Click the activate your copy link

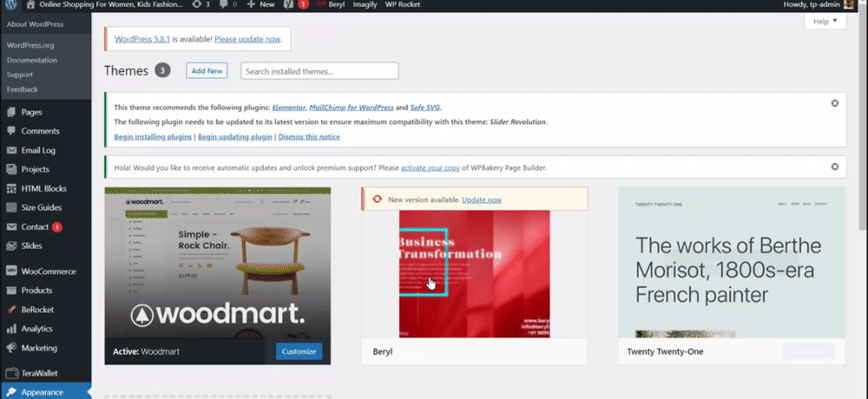coord(431,167)
